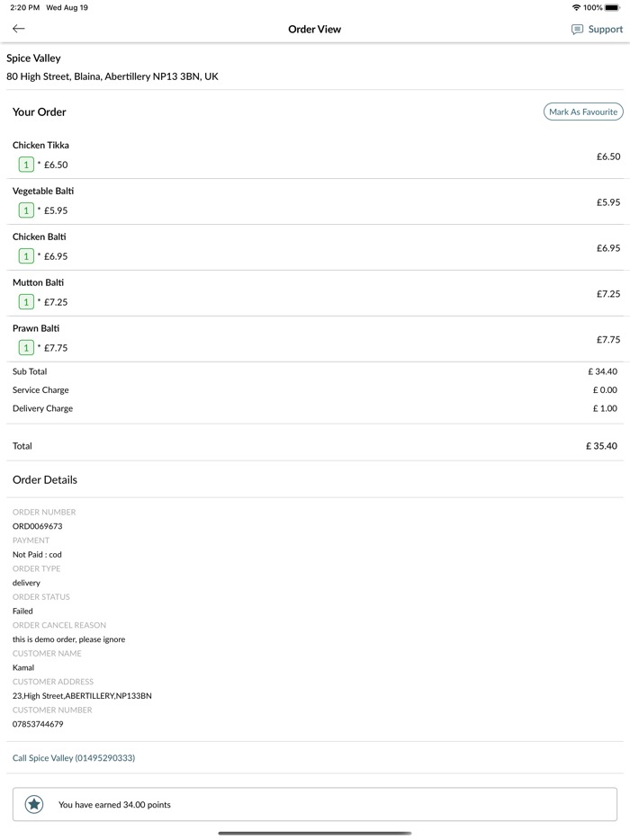Tap the star points badge icon

point(34,804)
